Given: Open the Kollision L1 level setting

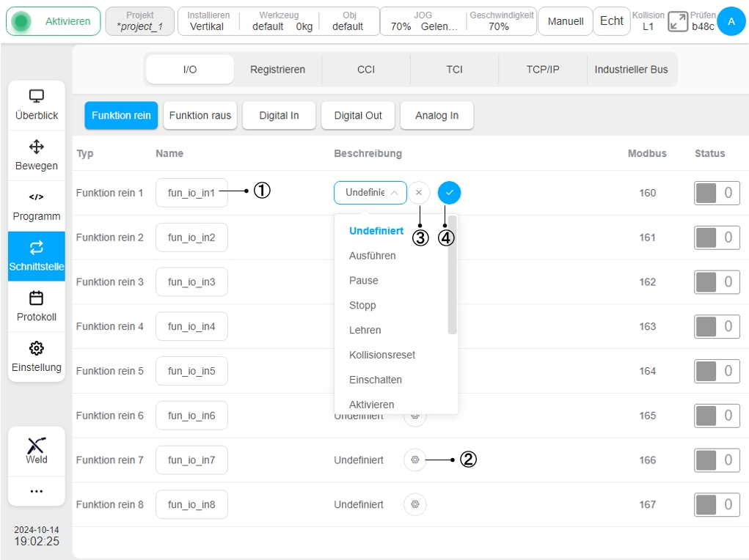Looking at the screenshot, I should pos(648,21).
